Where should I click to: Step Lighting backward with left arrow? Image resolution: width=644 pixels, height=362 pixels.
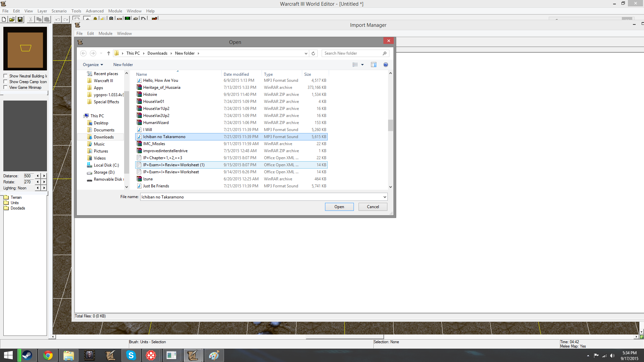click(x=38, y=188)
